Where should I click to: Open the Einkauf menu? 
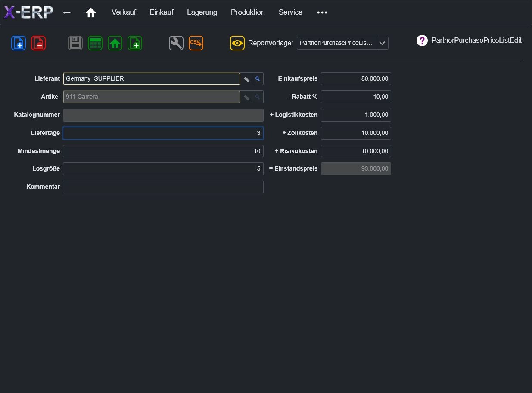(162, 12)
